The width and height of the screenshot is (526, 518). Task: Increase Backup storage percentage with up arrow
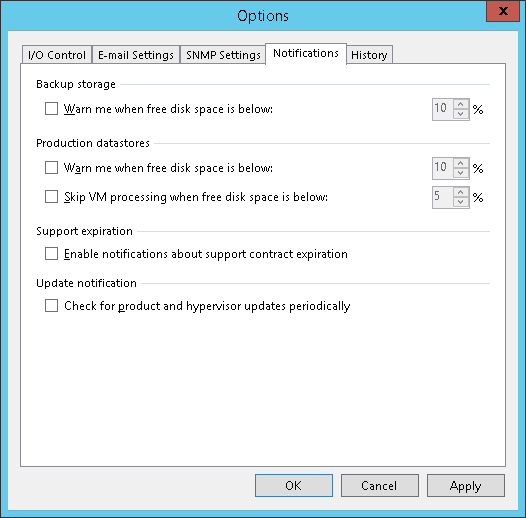pos(461,104)
